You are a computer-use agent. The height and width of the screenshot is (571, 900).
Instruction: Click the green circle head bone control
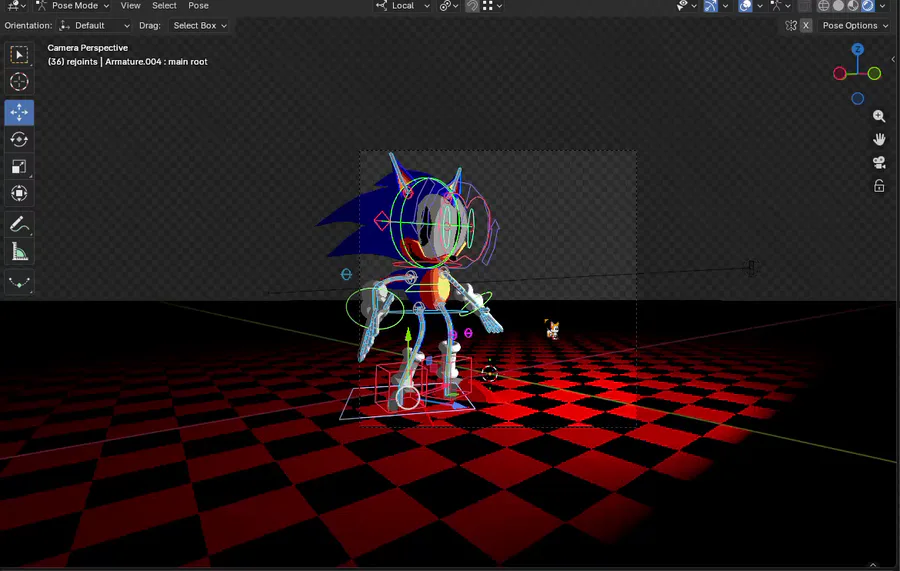[428, 223]
